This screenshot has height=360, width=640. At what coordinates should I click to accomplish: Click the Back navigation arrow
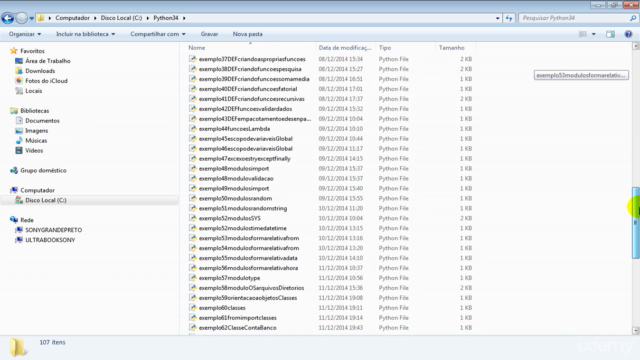click(x=7, y=18)
